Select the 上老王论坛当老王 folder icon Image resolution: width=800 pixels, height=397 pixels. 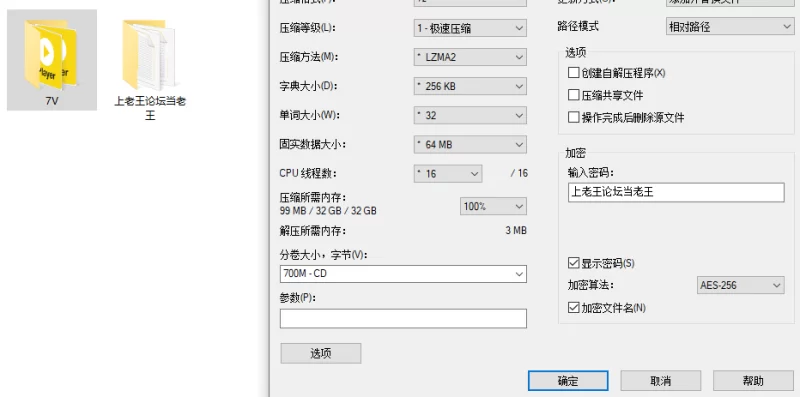click(149, 55)
